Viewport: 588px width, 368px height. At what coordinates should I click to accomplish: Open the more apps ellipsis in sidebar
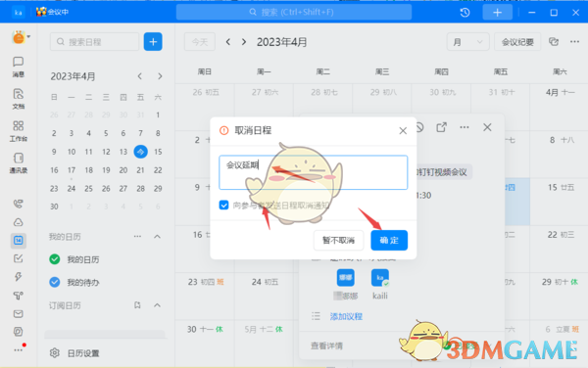pos(18,350)
